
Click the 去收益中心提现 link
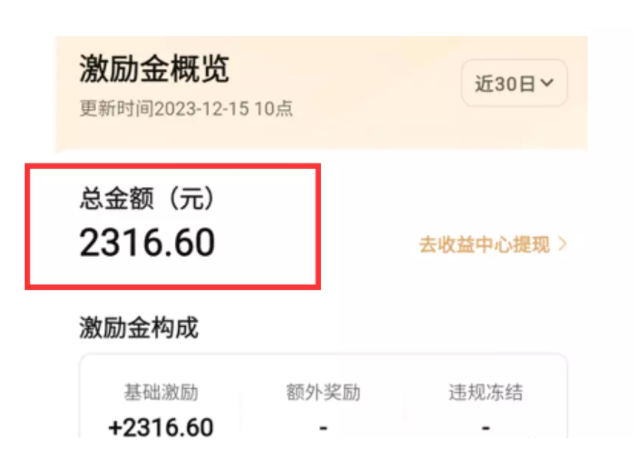[484, 244]
